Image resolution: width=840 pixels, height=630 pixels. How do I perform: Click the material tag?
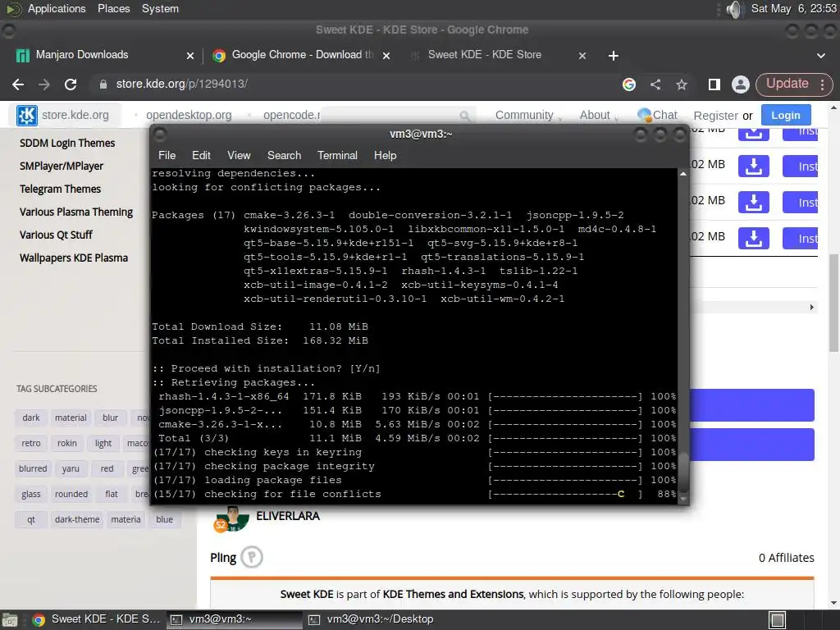click(71, 418)
